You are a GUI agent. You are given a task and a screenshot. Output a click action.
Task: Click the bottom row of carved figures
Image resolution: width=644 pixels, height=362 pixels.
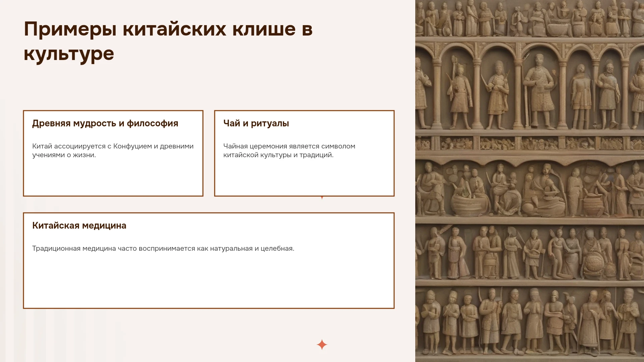pyautogui.click(x=530, y=322)
